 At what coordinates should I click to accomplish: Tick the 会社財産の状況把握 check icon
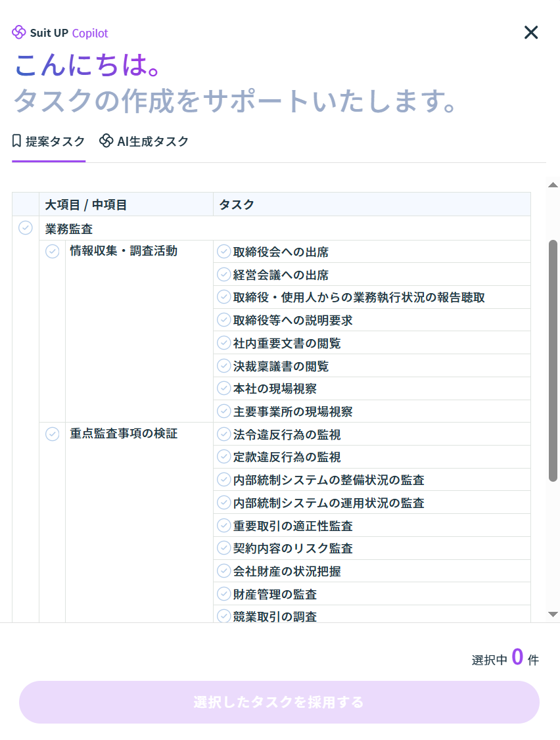224,571
